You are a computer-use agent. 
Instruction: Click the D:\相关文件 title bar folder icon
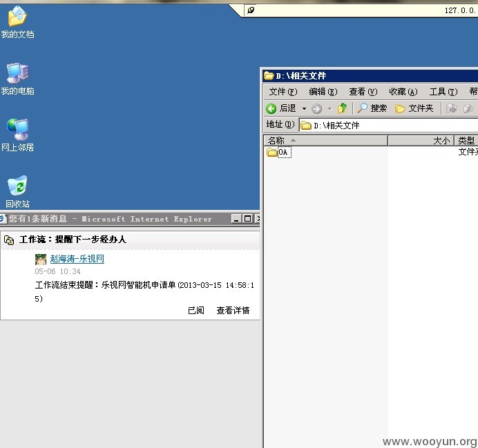[269, 75]
